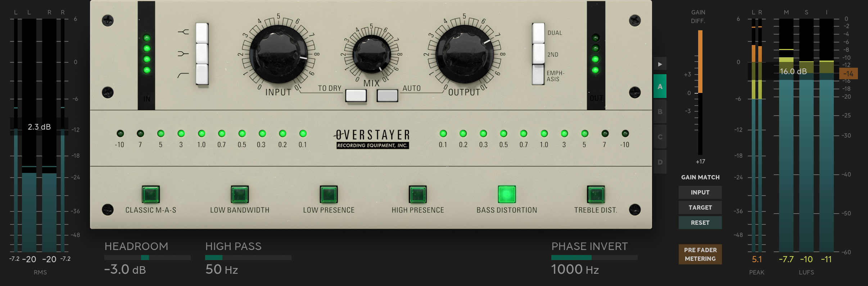This screenshot has width=868, height=286.
Task: Click the -7.7 LUFS momentary value
Action: click(786, 259)
